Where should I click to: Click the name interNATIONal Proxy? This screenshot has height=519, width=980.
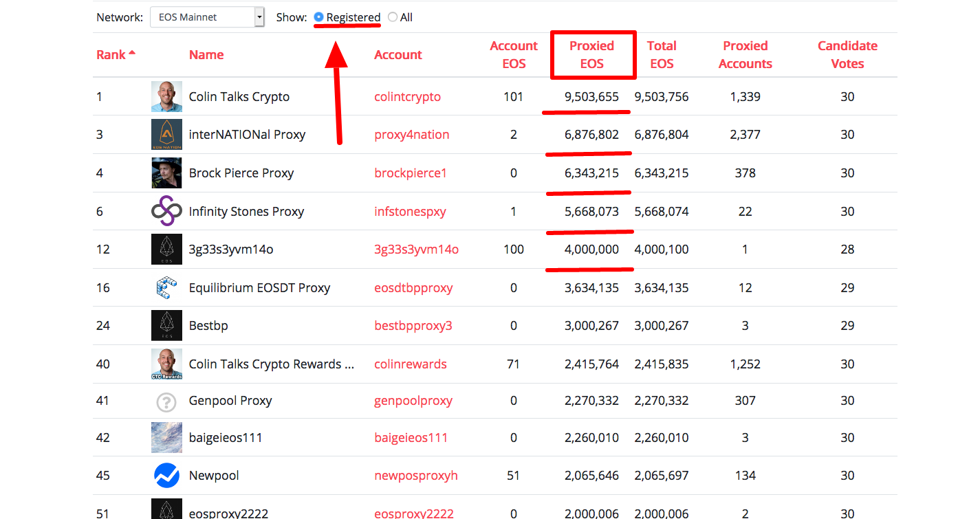click(248, 135)
